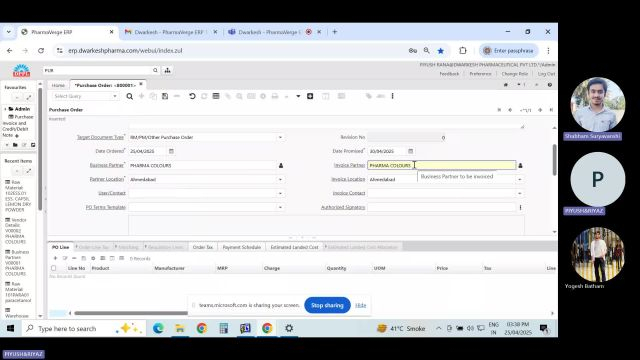Click the help question-mark icon at top right

(x=550, y=85)
